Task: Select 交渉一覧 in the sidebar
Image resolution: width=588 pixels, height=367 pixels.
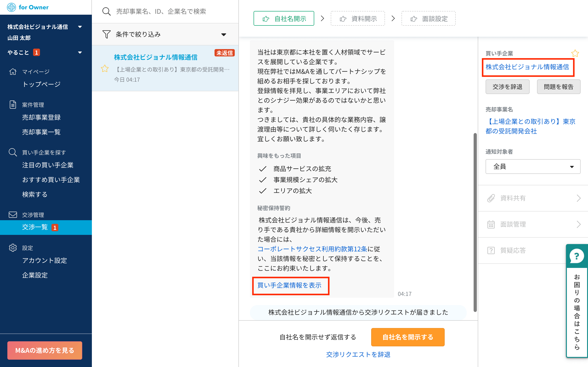Action: pyautogui.click(x=35, y=227)
